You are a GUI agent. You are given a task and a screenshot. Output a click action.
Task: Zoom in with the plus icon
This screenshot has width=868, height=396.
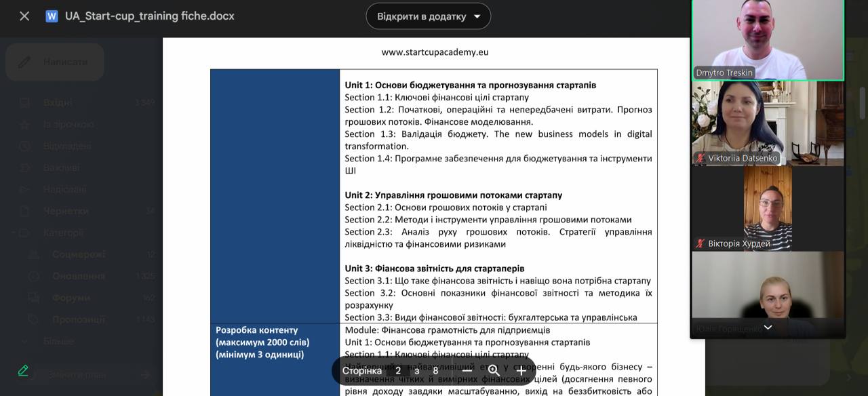pos(521,370)
